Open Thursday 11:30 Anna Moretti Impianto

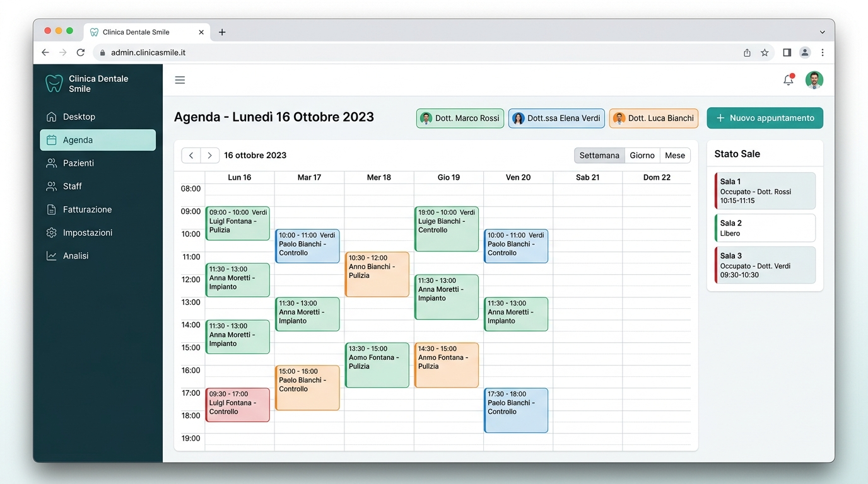click(x=447, y=297)
